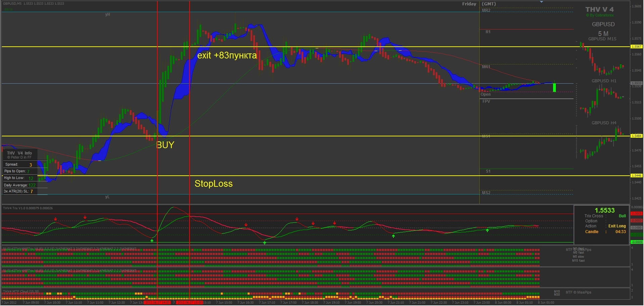Click the 1.5446 yellow price tag
Viewport: 644px width, 306px height.
pos(637,176)
